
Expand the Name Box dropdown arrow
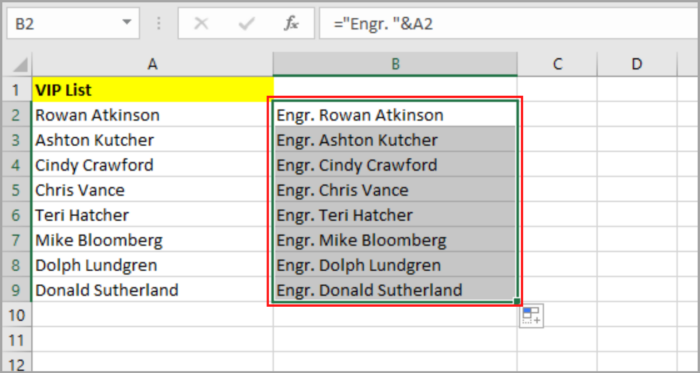point(127,22)
